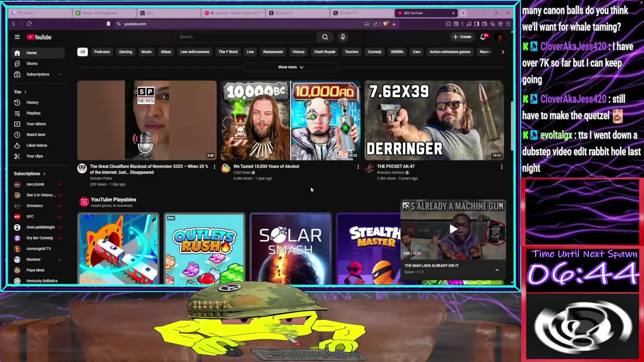
Task: Expand the miniplayer queue panel
Action: pyautogui.click(x=497, y=270)
